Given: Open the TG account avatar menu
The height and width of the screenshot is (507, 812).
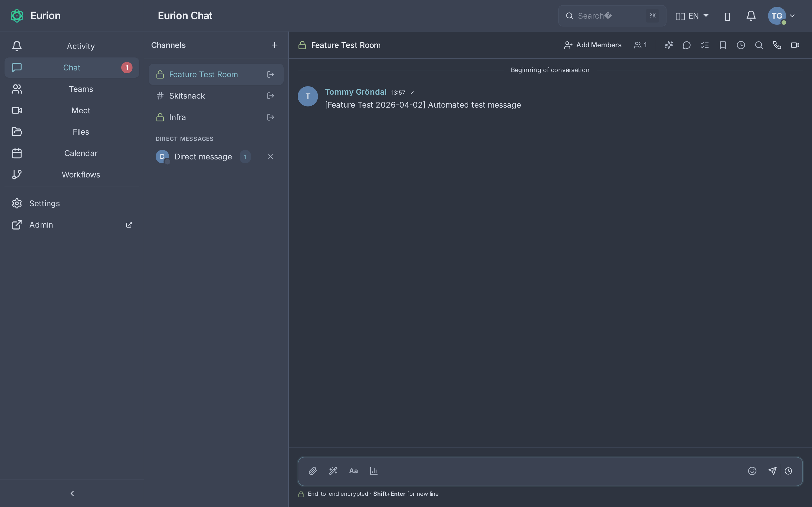Looking at the screenshot, I should point(778,15).
